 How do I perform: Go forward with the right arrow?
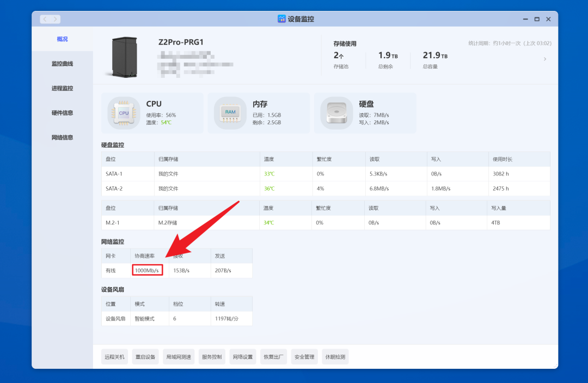pyautogui.click(x=56, y=19)
